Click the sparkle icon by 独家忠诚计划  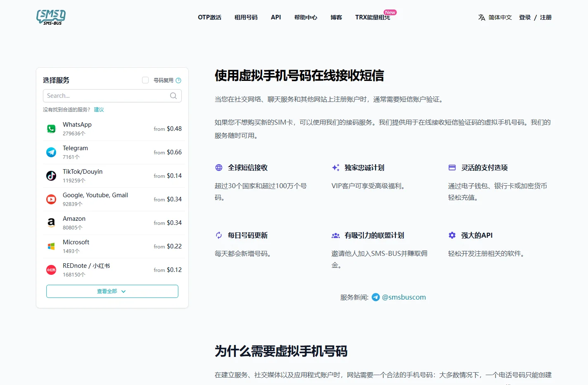pos(336,168)
